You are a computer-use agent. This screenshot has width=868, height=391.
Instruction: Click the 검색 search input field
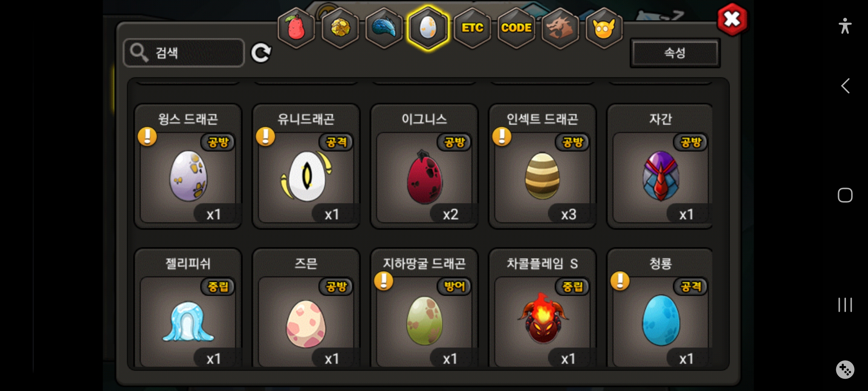[184, 53]
